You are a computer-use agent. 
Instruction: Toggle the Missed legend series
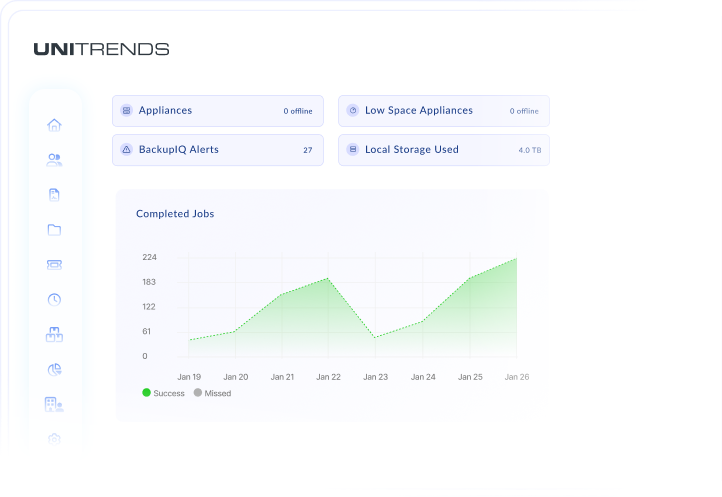pos(212,393)
